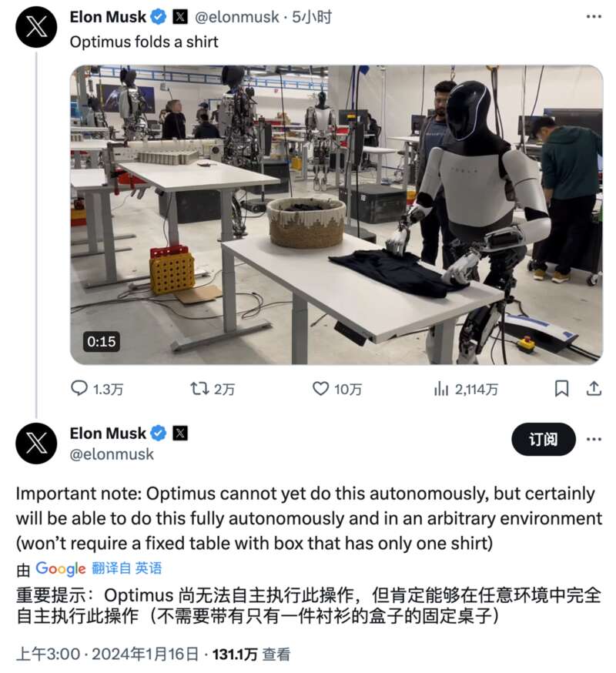Image resolution: width=616 pixels, height=673 pixels.
Task: Toggle the 翻译自 英语 translation link
Action: pos(127,568)
